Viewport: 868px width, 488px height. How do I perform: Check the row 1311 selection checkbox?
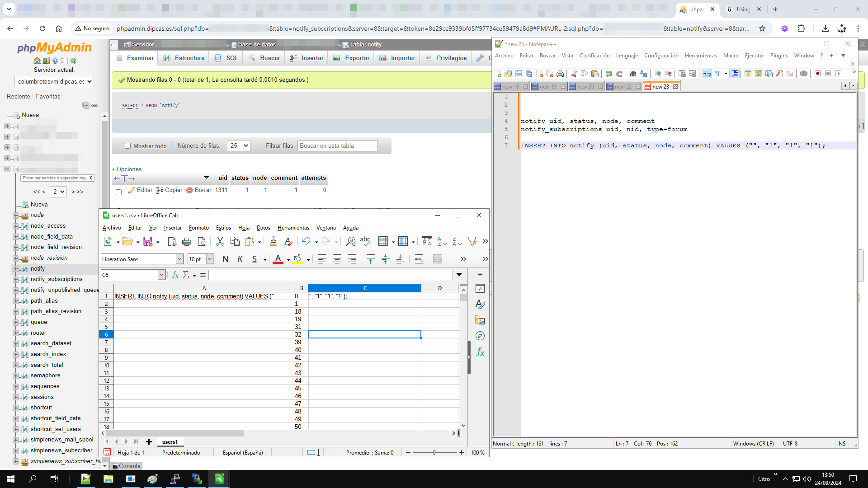(118, 192)
